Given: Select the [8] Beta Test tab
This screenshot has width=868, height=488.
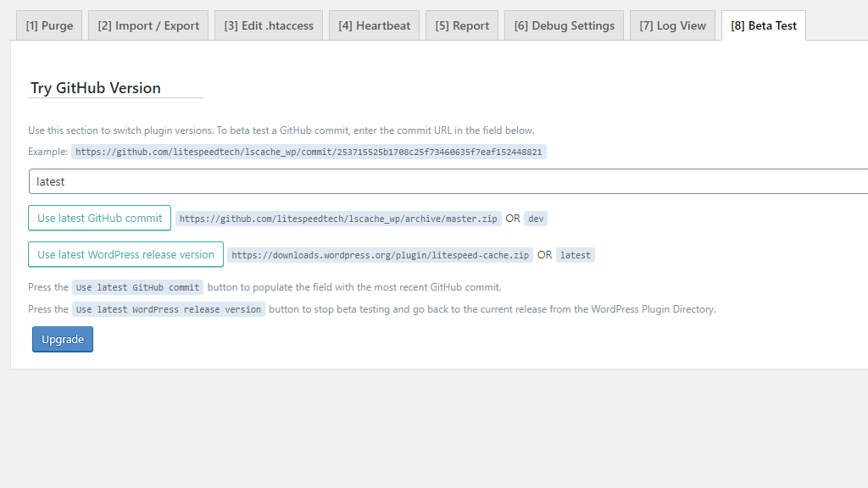Looking at the screenshot, I should pos(764,25).
